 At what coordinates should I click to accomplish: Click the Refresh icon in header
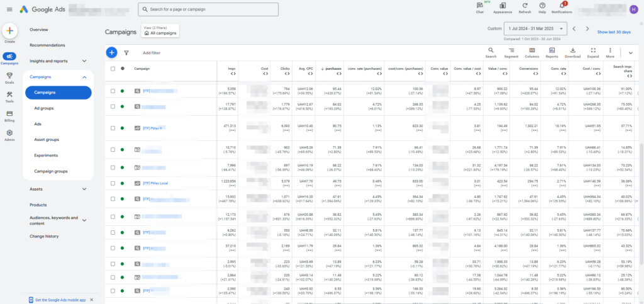[525, 7]
